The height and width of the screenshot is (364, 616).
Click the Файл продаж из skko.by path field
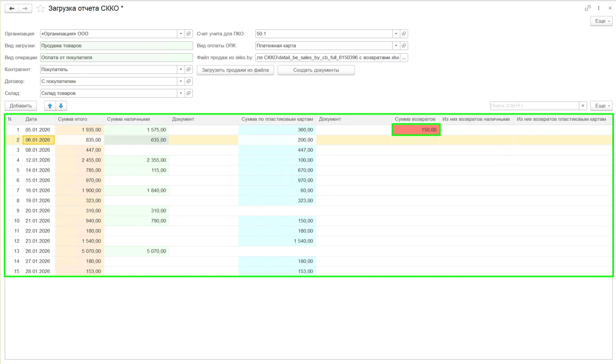[x=328, y=58]
